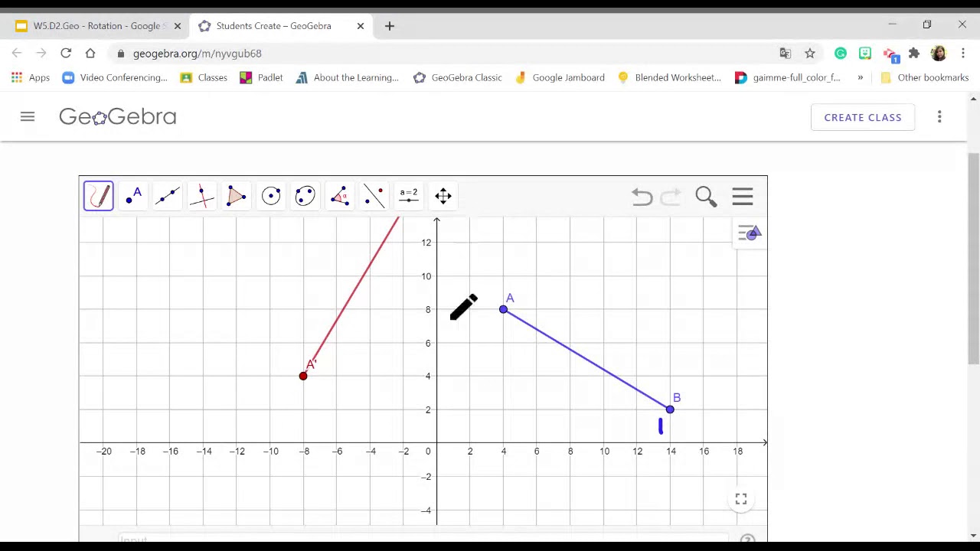Select the Point tool
This screenshot has height=551, width=980.
[x=133, y=196]
